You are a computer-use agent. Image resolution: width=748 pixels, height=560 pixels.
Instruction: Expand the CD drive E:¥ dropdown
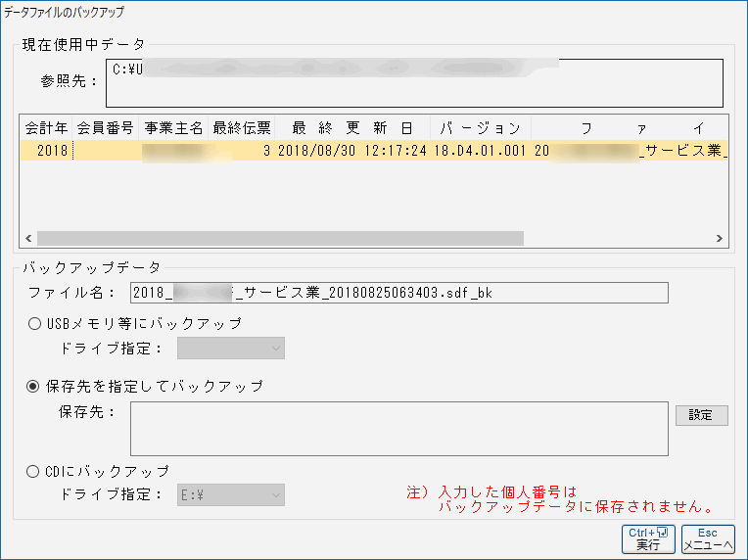pos(230,495)
